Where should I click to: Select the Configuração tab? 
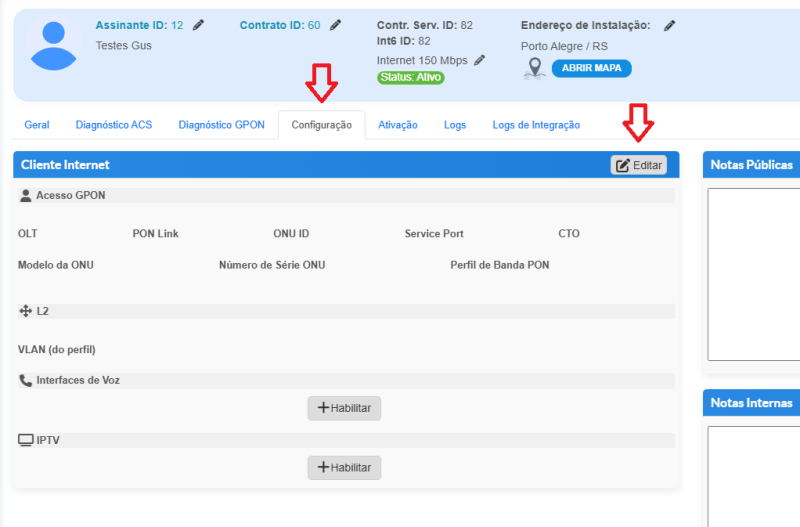321,125
